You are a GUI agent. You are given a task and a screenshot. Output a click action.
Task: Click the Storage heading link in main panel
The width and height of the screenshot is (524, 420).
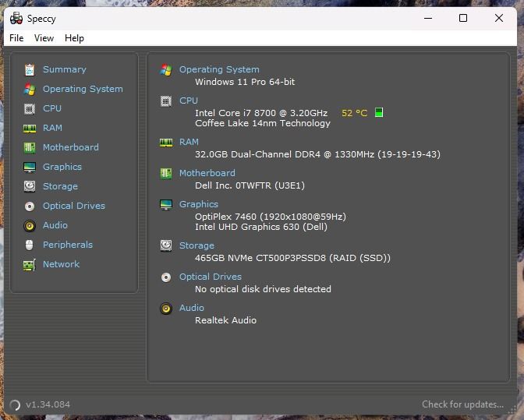[x=196, y=245]
